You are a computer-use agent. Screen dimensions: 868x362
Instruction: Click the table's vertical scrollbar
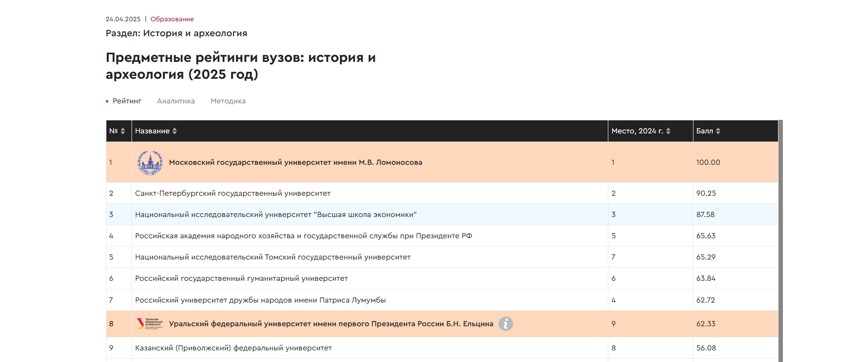(x=780, y=241)
